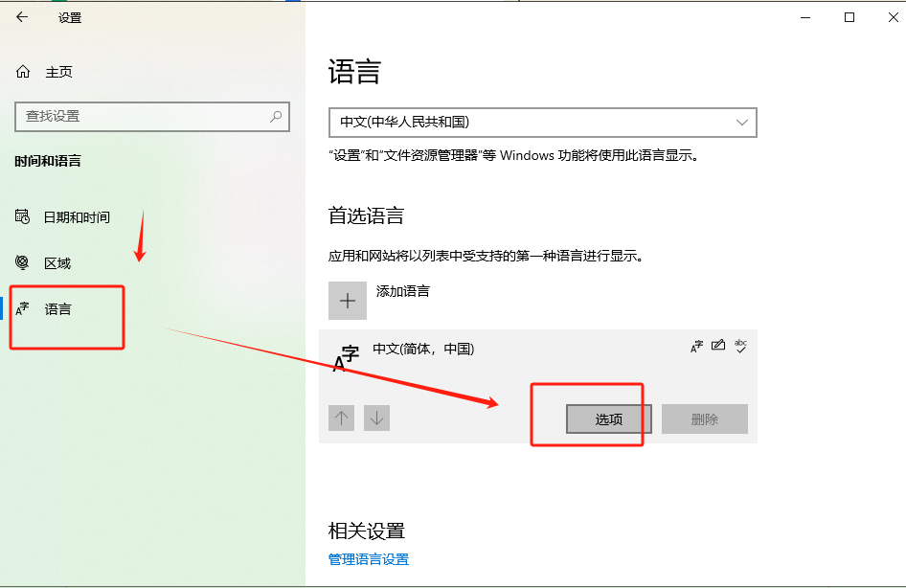Maximize the 设置 window
This screenshot has width=906, height=588.
(849, 17)
